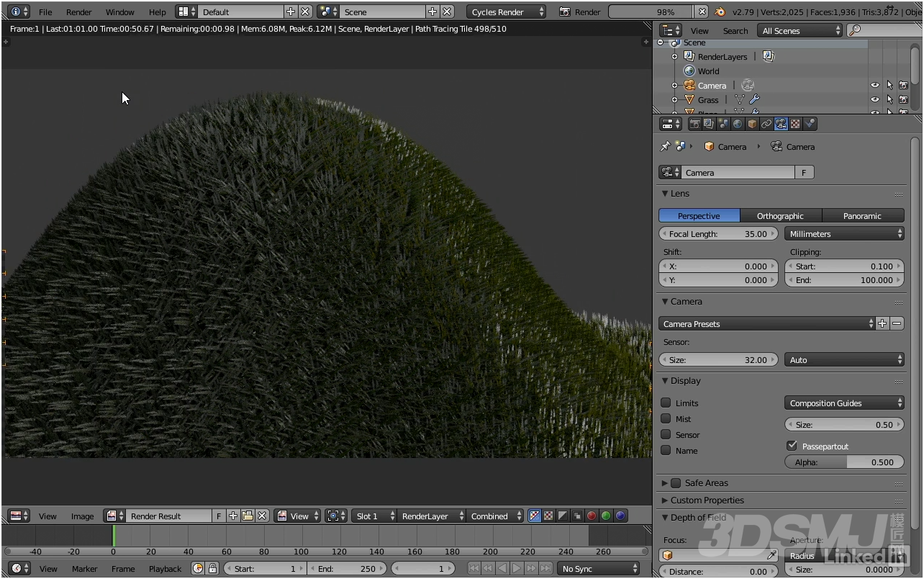924x579 pixels.
Task: Select the Orthographic lens type
Action: click(780, 215)
